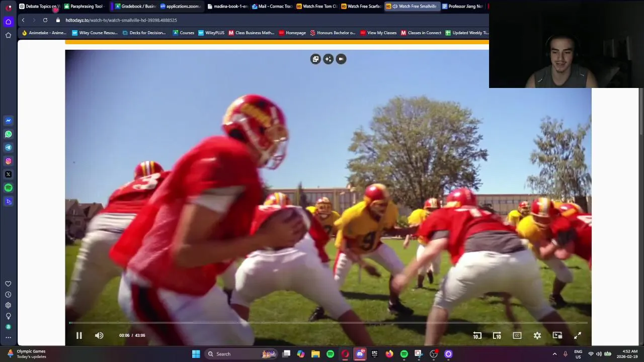The width and height of the screenshot is (644, 362).
Task: Click the skip-next icon above the video
Action: 341,59
